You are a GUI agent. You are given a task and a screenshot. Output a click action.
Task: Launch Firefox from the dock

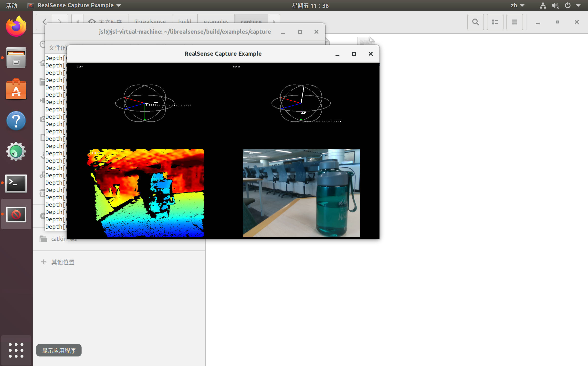16,26
